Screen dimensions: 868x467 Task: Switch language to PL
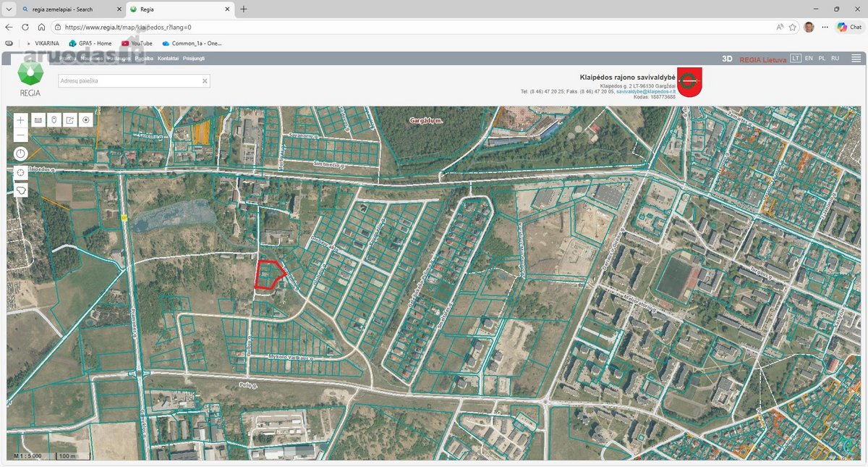point(822,58)
